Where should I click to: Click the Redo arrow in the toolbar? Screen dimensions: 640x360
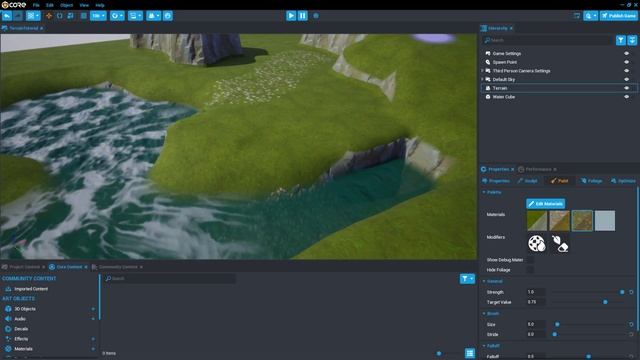coord(18,16)
